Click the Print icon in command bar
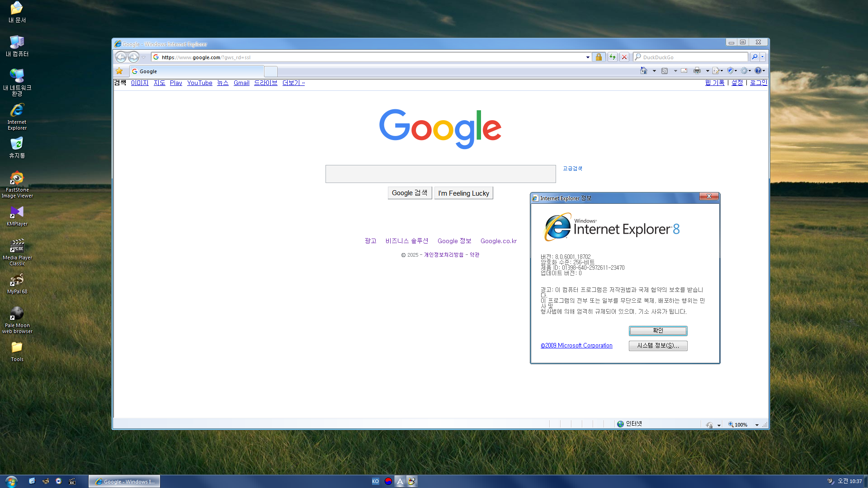Screen dimensions: 868x488 point(697,70)
